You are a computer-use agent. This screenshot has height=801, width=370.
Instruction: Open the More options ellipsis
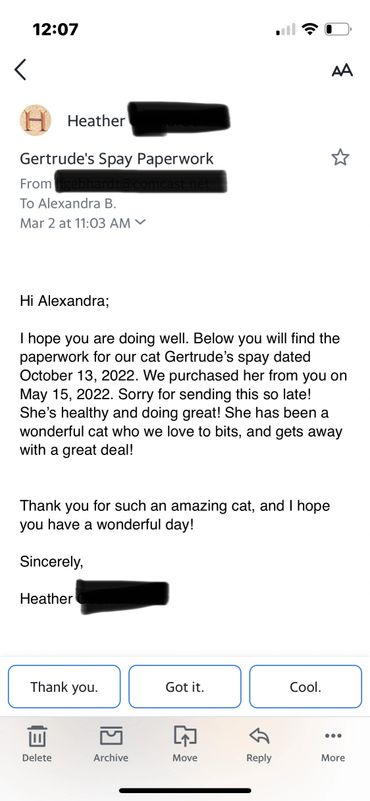(x=333, y=744)
